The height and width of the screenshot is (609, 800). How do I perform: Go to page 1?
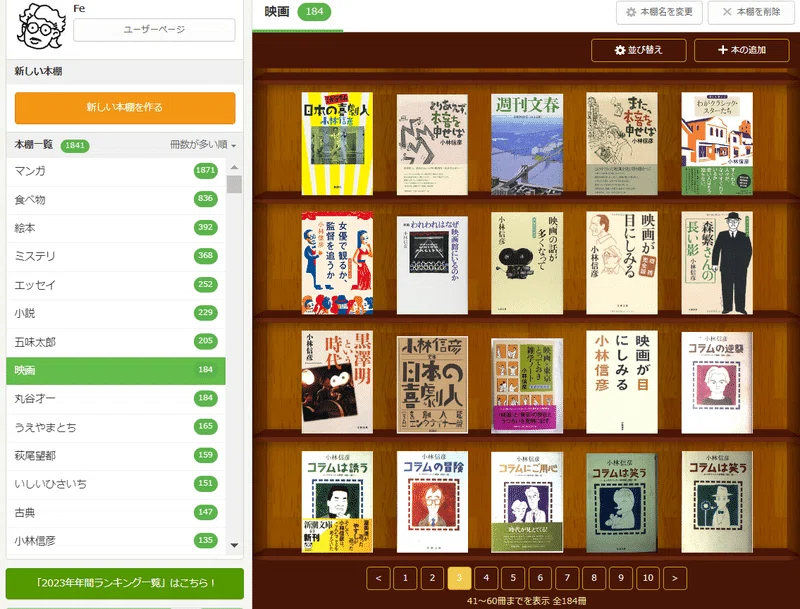coord(405,578)
